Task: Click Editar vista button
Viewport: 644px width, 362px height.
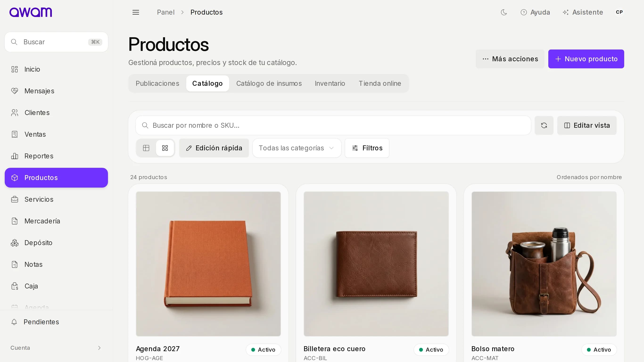Action: (x=586, y=126)
